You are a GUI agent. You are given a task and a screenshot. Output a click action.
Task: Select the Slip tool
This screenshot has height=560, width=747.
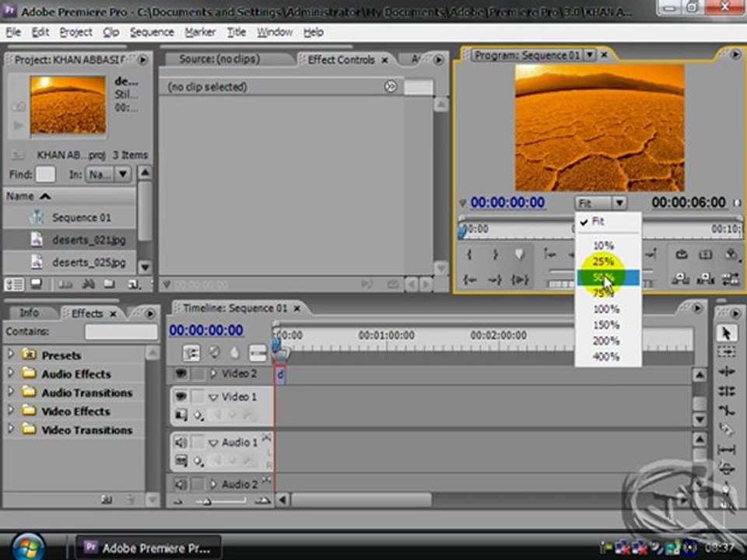point(726,449)
